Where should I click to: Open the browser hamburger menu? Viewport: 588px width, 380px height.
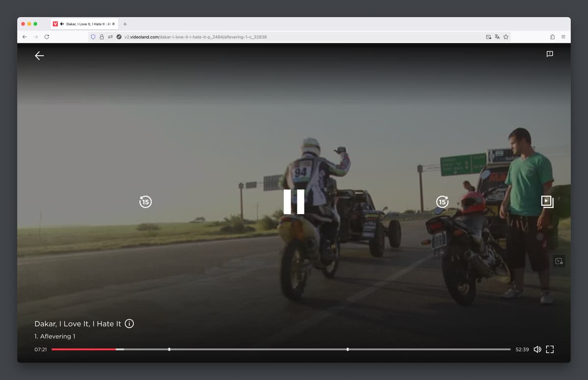(x=563, y=37)
